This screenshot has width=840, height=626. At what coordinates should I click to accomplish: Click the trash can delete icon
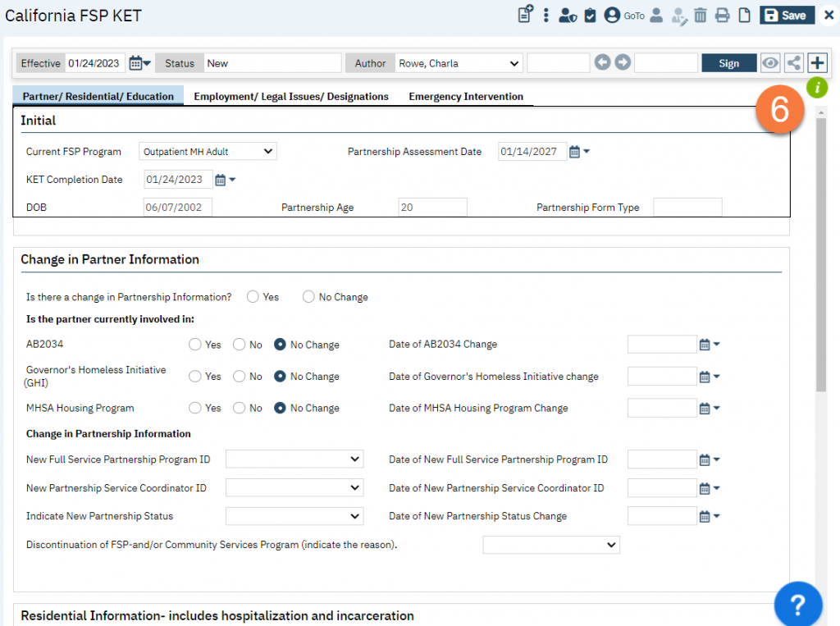tap(700, 15)
